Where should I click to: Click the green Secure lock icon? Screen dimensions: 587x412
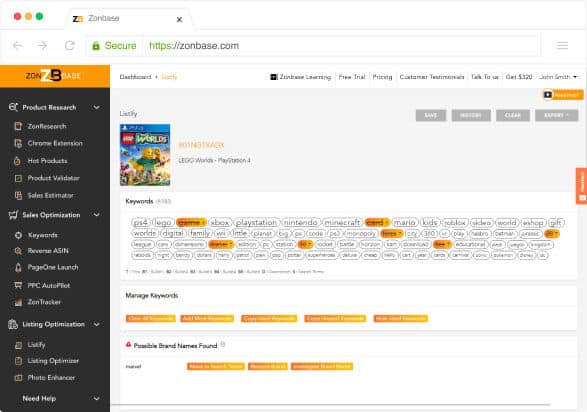[x=96, y=46]
